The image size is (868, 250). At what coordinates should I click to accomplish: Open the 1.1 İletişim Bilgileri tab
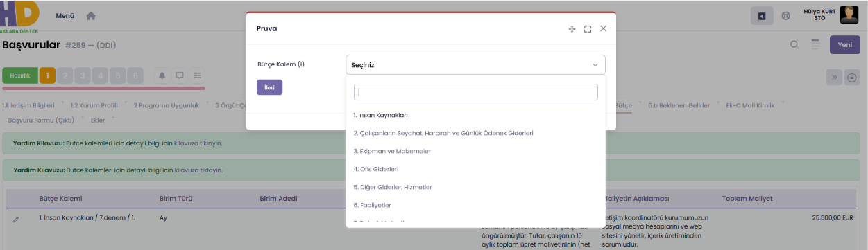[28, 106]
